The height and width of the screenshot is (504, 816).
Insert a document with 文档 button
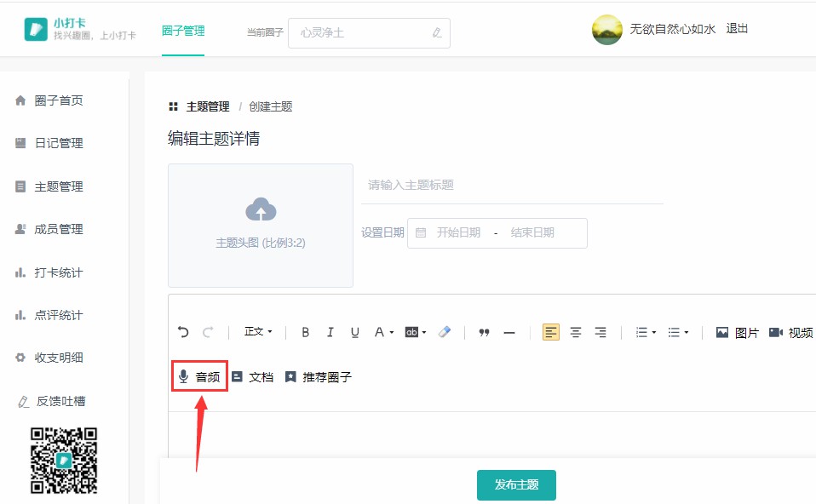252,376
